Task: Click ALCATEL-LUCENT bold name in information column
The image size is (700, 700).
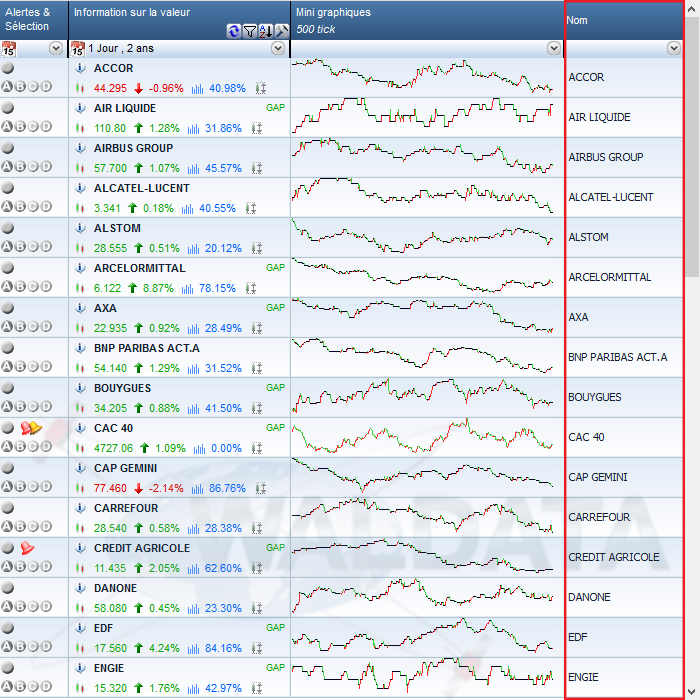Action: (142, 188)
